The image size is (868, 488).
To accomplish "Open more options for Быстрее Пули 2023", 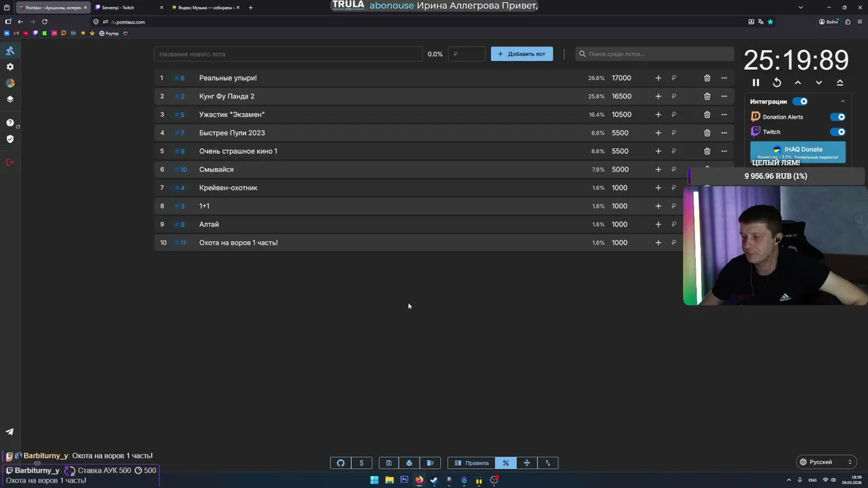I will tap(724, 133).
